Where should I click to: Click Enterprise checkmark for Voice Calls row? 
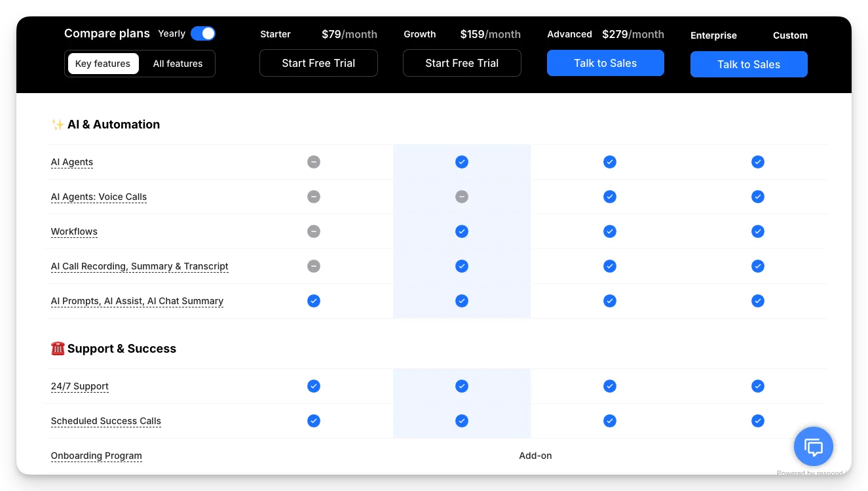pyautogui.click(x=758, y=197)
